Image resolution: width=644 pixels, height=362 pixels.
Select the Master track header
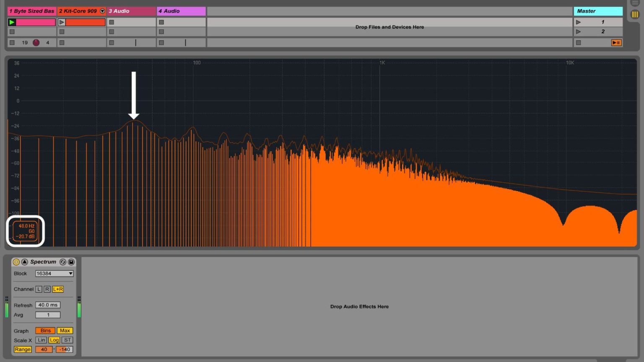pos(598,11)
